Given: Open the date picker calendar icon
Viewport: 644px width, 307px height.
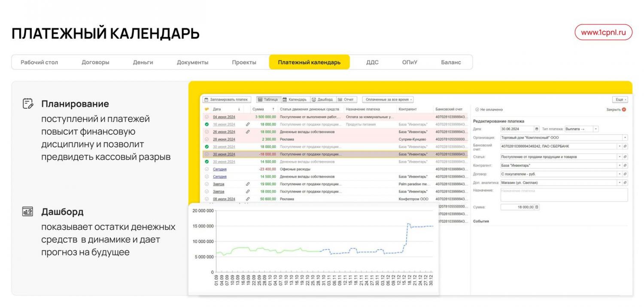Looking at the screenshot, I should coord(537,129).
